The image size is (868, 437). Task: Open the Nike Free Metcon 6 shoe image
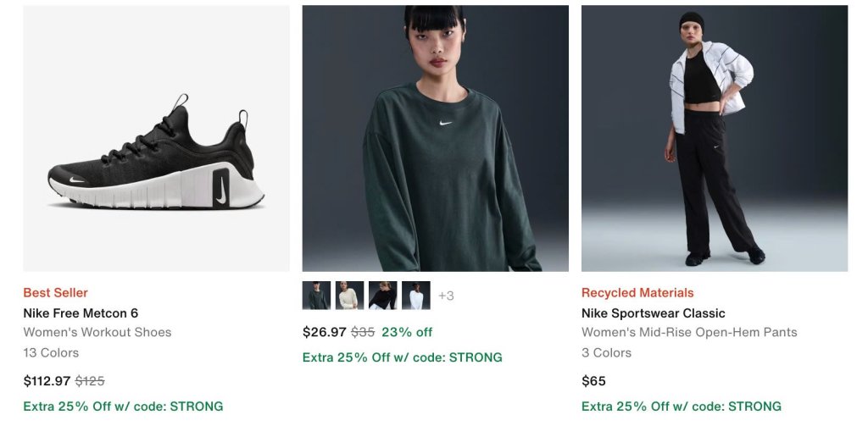(x=156, y=138)
